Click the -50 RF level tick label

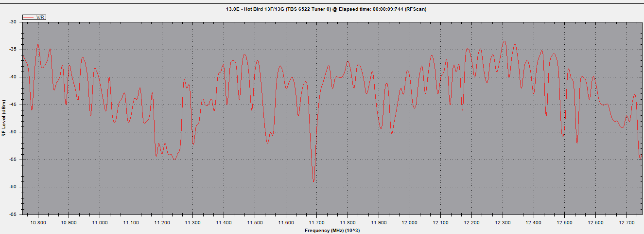coord(13,132)
